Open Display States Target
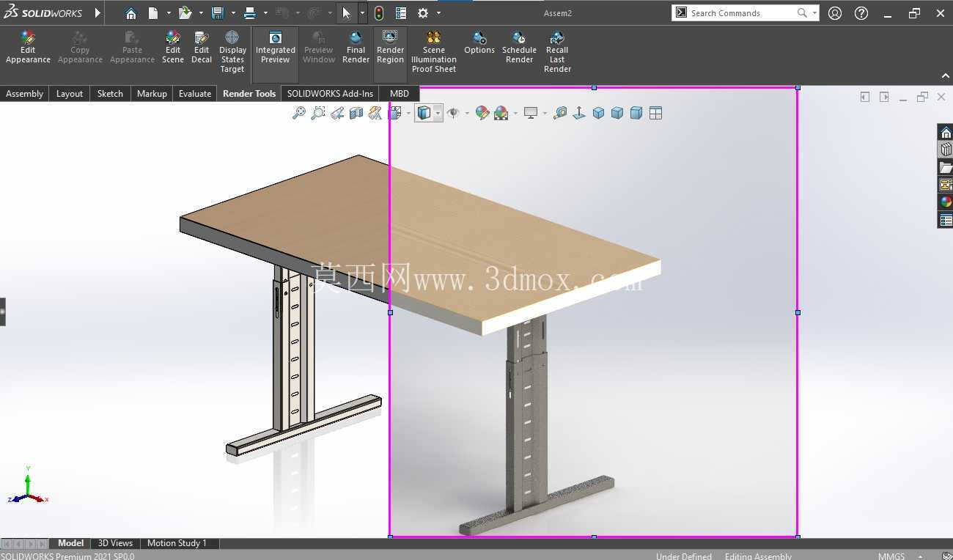The image size is (953, 560). [x=232, y=52]
